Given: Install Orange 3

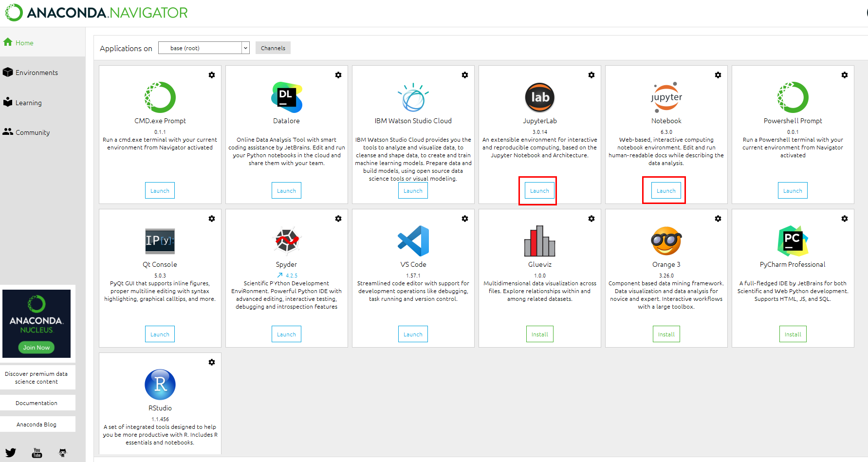Looking at the screenshot, I should point(666,334).
